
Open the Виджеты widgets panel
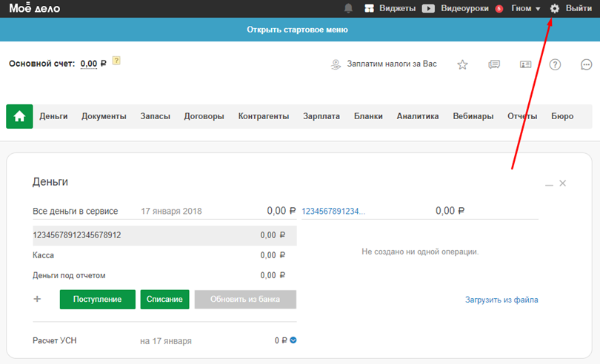click(390, 8)
